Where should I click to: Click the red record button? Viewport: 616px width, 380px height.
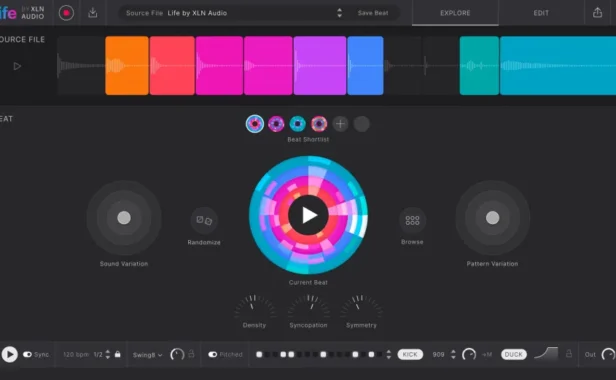pos(66,13)
